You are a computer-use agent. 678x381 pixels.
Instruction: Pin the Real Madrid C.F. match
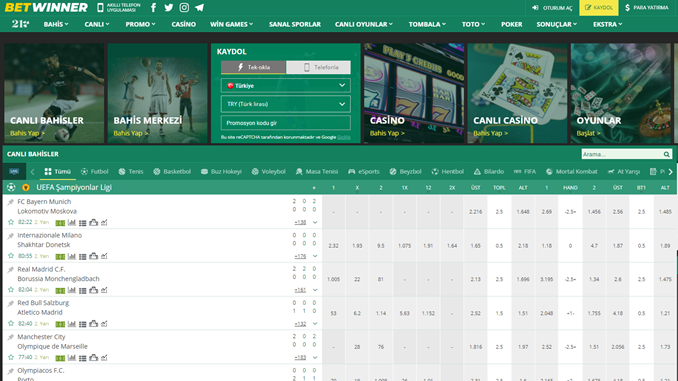click(x=11, y=269)
